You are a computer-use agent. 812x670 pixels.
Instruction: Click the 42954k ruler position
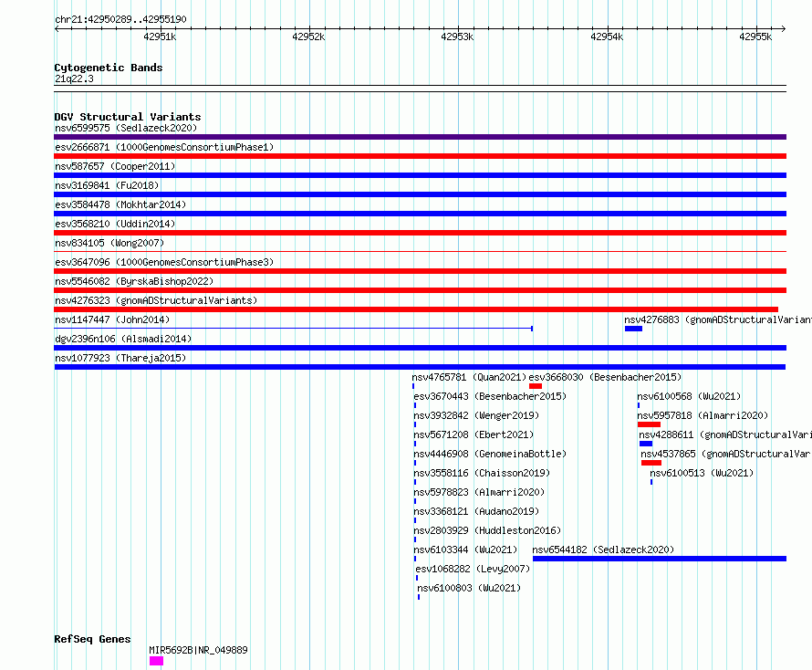tap(607, 37)
